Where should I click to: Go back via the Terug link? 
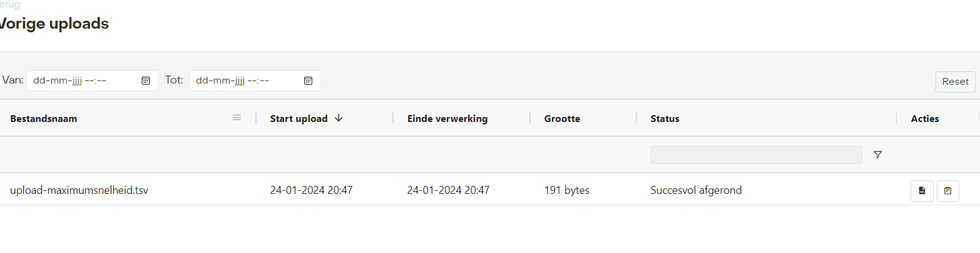coord(10,4)
